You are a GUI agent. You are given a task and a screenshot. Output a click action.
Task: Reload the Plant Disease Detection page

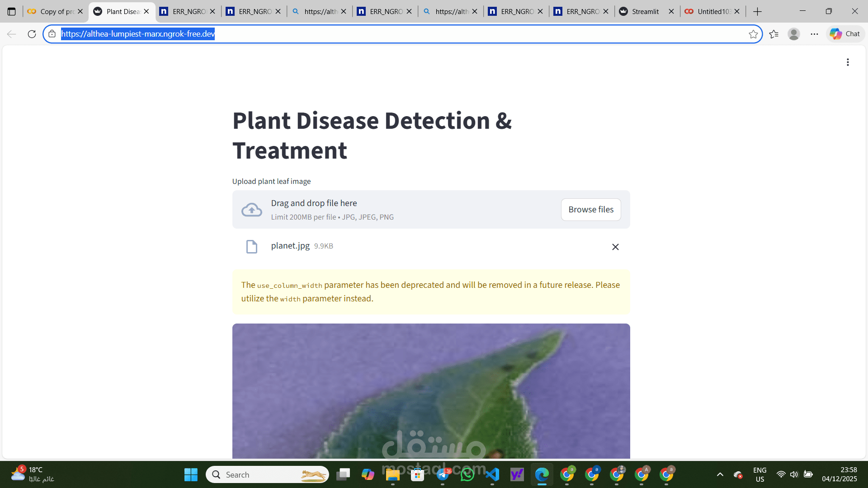pos(32,34)
